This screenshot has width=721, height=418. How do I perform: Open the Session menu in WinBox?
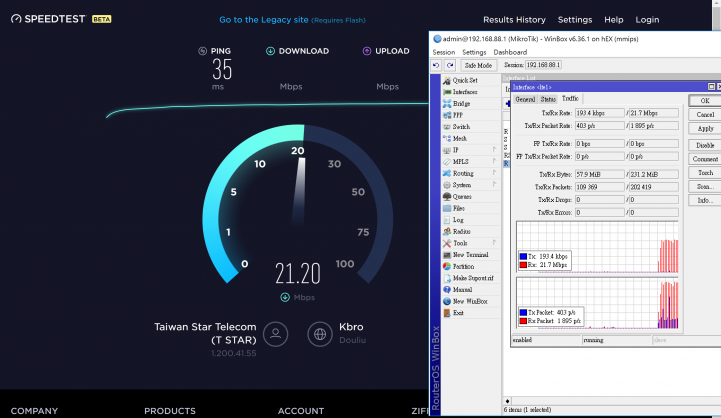click(x=444, y=52)
